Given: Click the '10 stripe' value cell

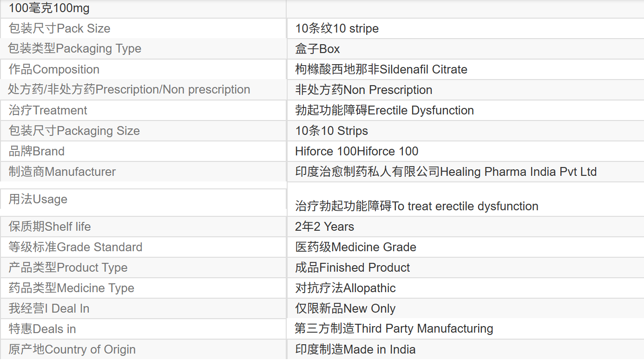Looking at the screenshot, I should click(x=337, y=28).
